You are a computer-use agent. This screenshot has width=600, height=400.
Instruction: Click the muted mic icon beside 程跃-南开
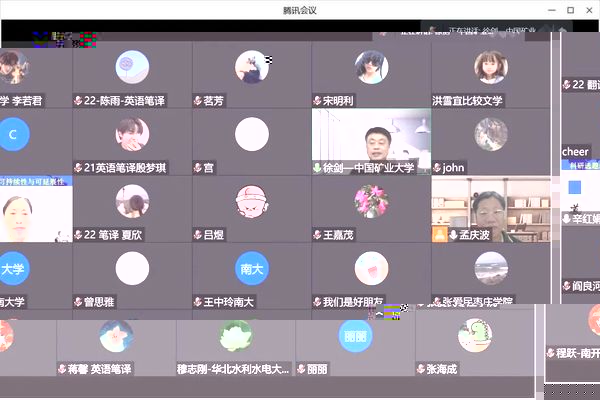(551, 353)
